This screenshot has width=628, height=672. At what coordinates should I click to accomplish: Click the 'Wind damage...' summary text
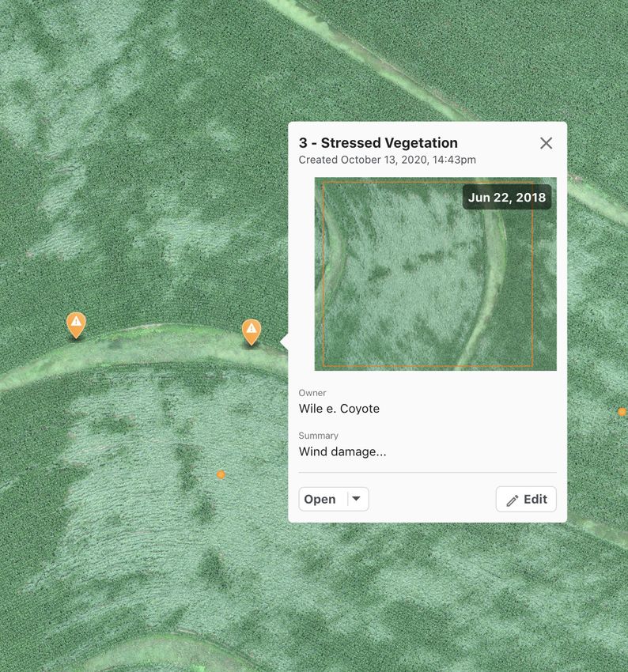(x=342, y=451)
